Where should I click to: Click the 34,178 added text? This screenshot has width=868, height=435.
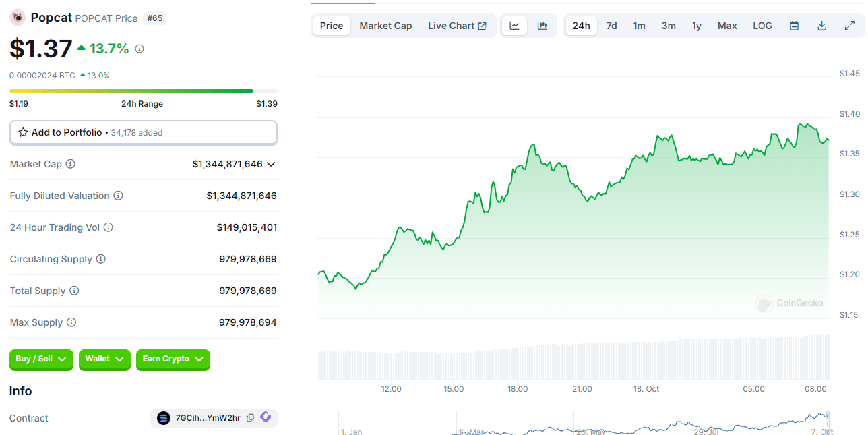[x=137, y=133]
